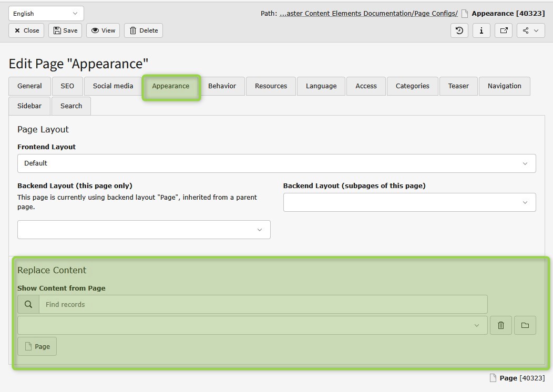The width and height of the screenshot is (553, 392).
Task: Open Backend Layout (this page only) dropdown
Action: tap(144, 230)
